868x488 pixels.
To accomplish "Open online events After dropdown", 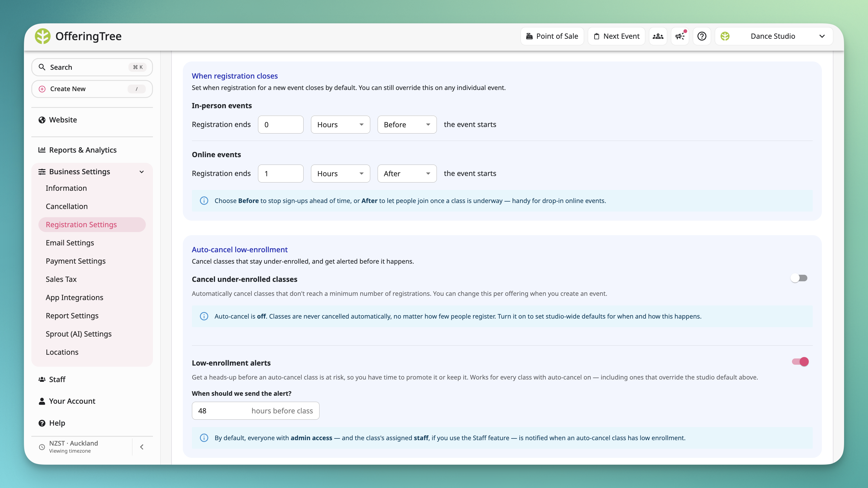I will click(407, 173).
